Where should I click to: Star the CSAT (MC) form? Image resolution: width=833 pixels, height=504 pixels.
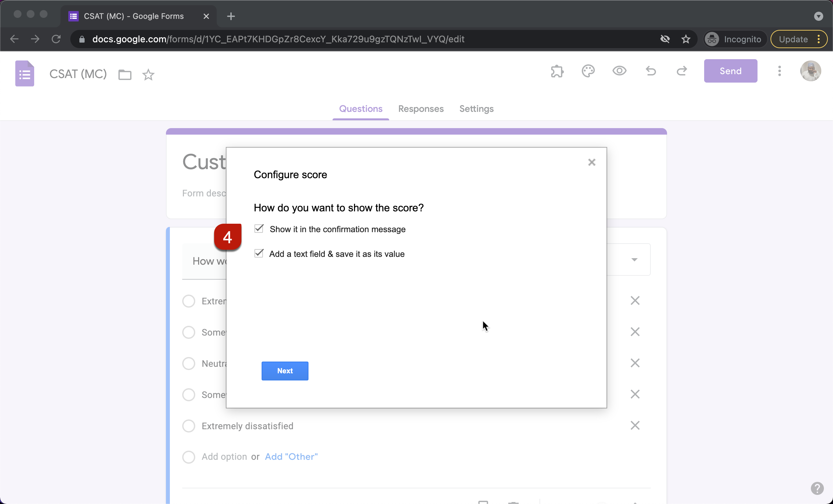tap(148, 75)
